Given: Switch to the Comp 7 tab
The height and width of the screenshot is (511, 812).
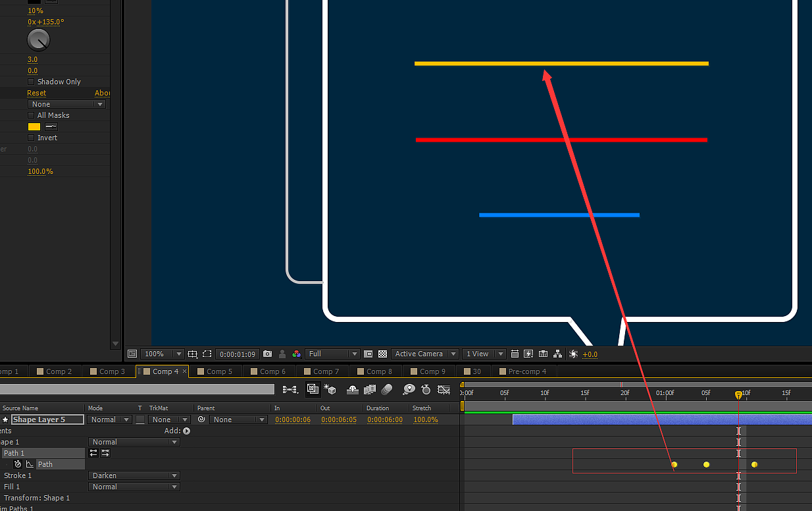Looking at the screenshot, I should [322, 371].
